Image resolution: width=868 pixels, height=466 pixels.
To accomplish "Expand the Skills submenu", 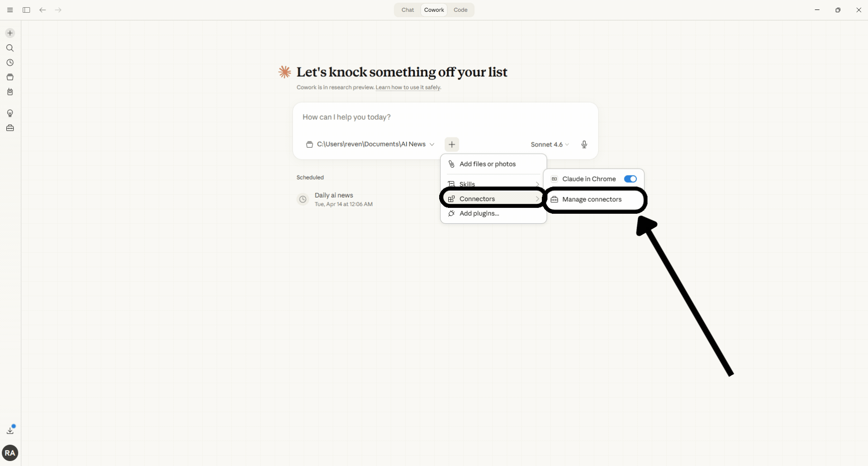I will coord(493,184).
